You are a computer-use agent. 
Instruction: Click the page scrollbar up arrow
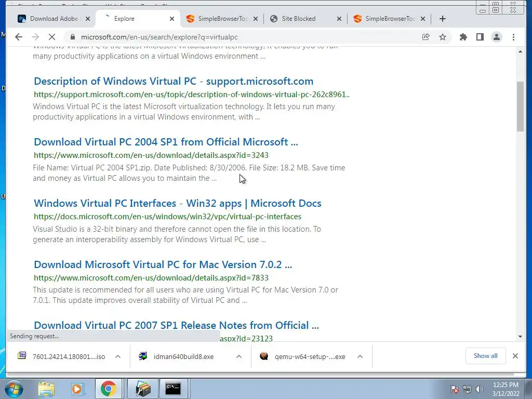520,51
